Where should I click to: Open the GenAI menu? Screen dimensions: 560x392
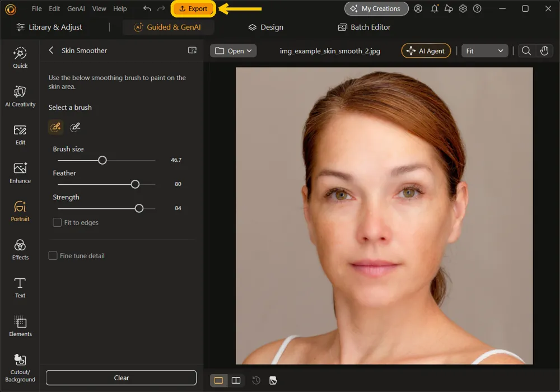[x=76, y=8]
